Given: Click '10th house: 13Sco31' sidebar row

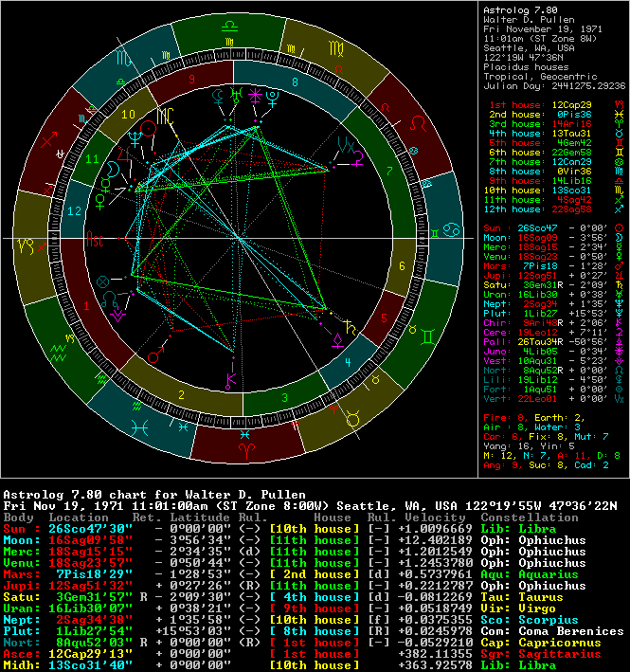Looking at the screenshot, I should 554,191.
